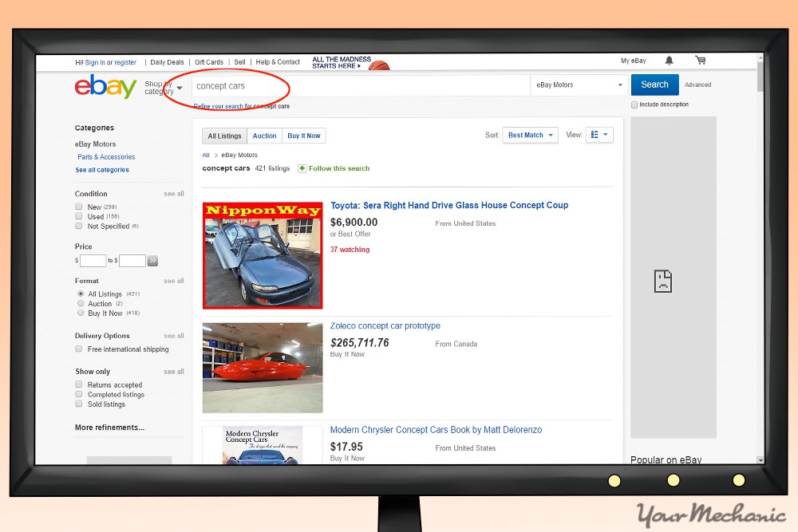The width and height of the screenshot is (798, 532).
Task: Open the My eBay menu
Action: click(633, 61)
